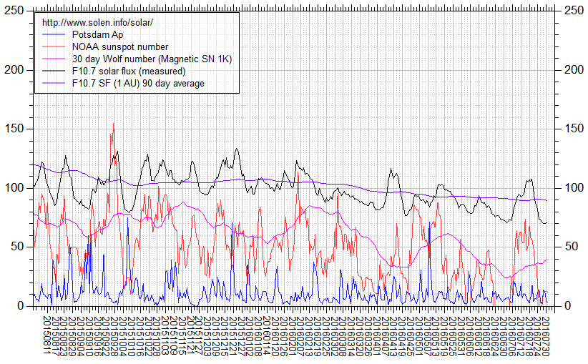
Task: Click the left axis value 250
Action: click(14, 11)
